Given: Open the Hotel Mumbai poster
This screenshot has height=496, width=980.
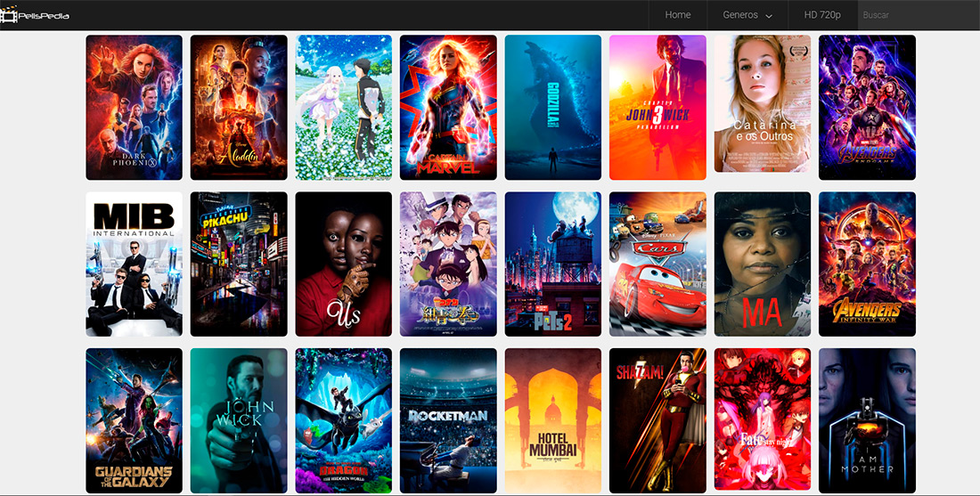Looking at the screenshot, I should click(x=552, y=420).
